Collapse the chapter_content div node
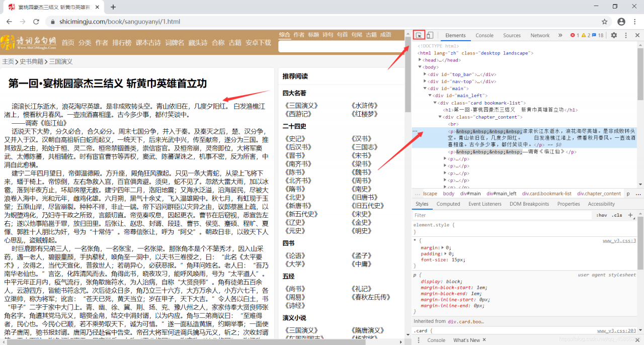The width and height of the screenshot is (644, 345). pos(440,117)
